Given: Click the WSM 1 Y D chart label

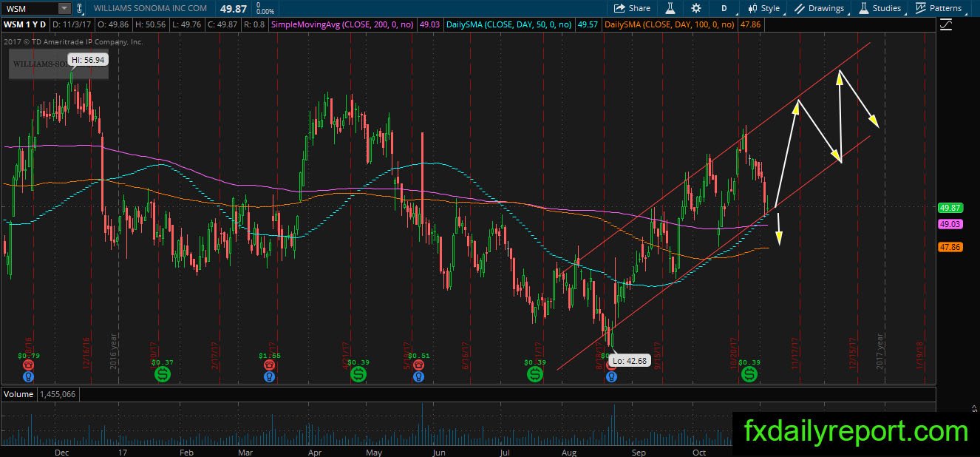Looking at the screenshot, I should click(25, 25).
